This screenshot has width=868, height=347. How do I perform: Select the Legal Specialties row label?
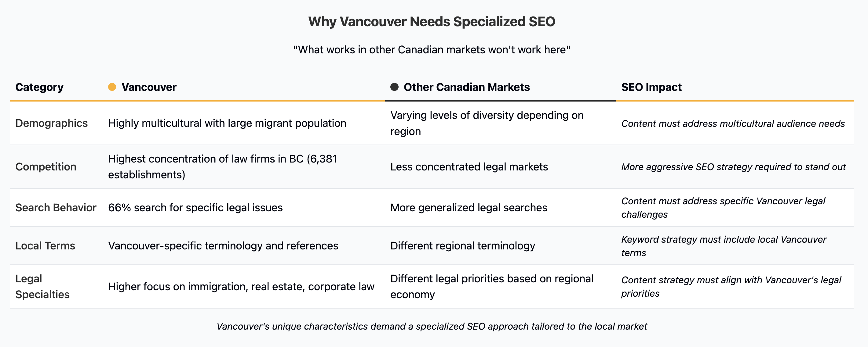(x=42, y=286)
